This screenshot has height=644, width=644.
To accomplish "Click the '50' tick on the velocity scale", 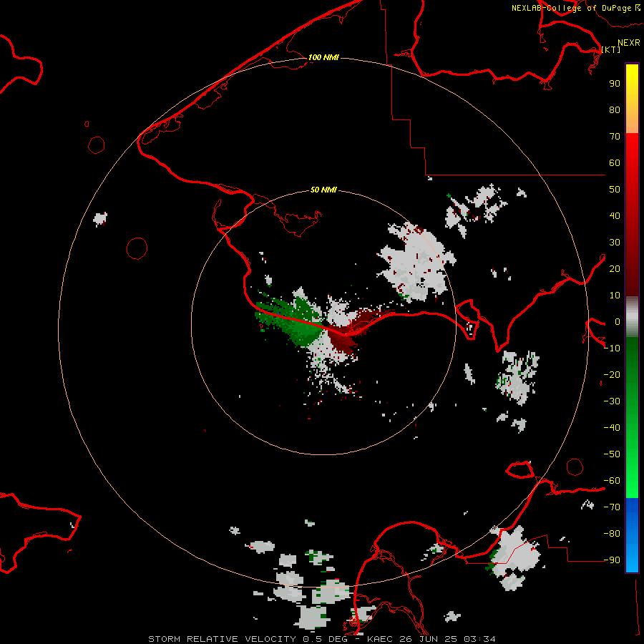I will click(615, 190).
